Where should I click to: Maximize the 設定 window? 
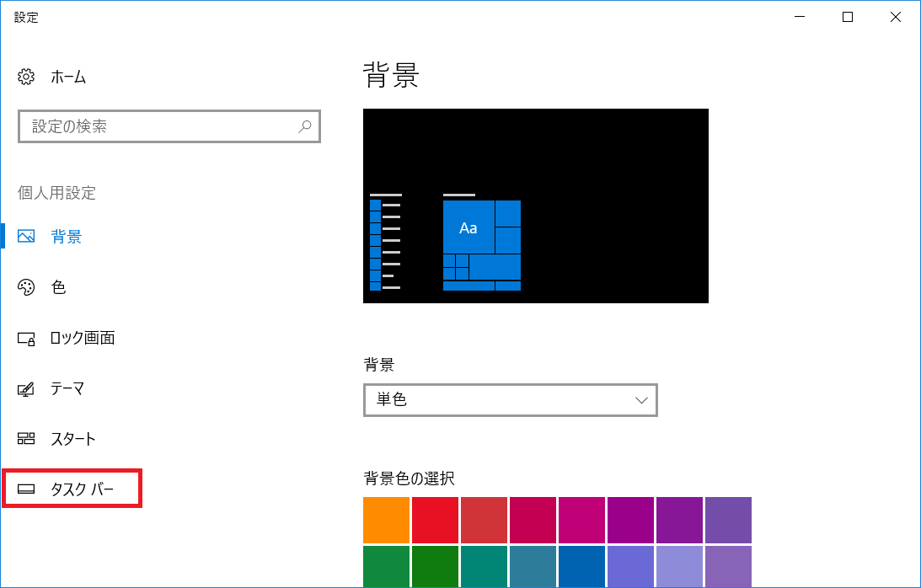click(x=847, y=17)
